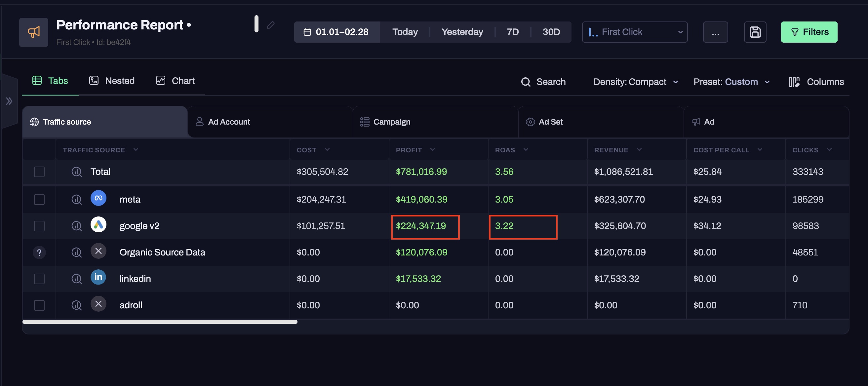Tick the google v2 row checkbox
Viewport: 868px width, 386px height.
pyautogui.click(x=39, y=226)
